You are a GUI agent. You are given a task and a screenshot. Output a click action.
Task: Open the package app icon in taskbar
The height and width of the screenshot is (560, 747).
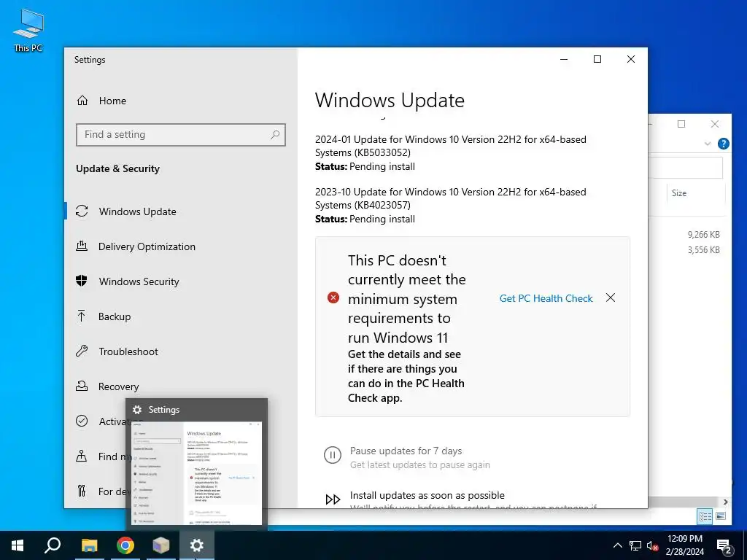point(161,545)
